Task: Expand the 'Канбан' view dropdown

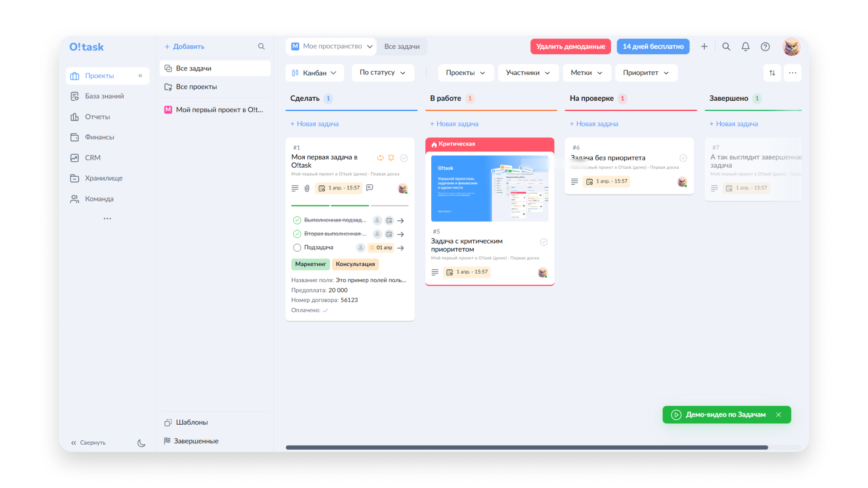Action: point(314,73)
